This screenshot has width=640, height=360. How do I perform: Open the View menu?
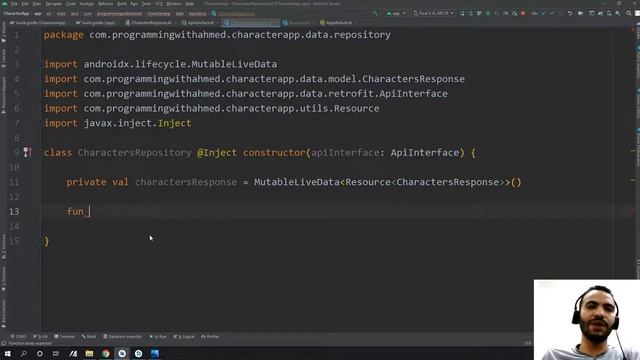coord(37,4)
